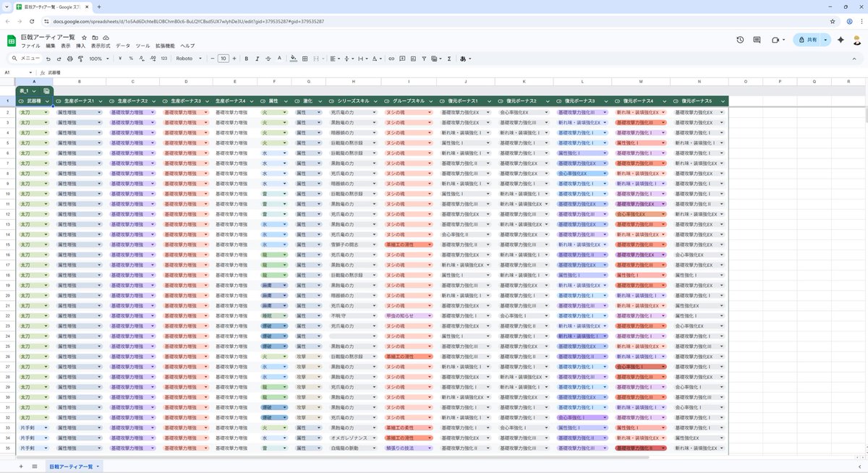This screenshot has height=473, width=868.
Task: Click the formula bar showing 武器種
Action: click(x=456, y=72)
